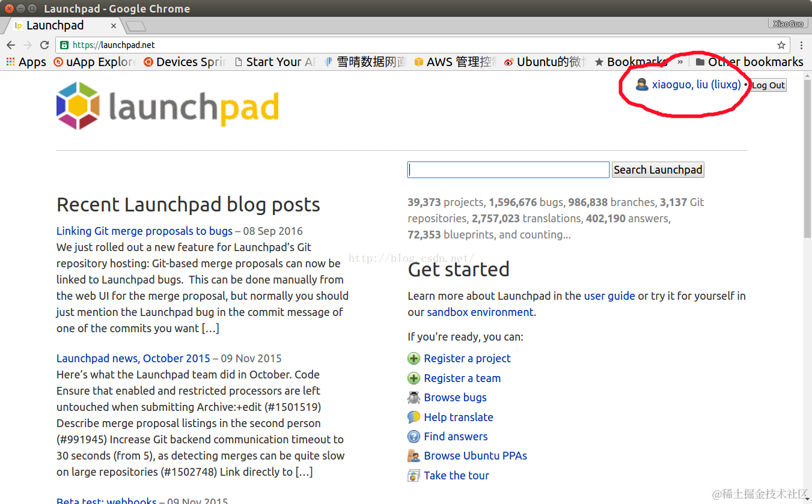Click the 39,373 projects statistic text
Viewport: 812px width, 504px height.
point(445,202)
